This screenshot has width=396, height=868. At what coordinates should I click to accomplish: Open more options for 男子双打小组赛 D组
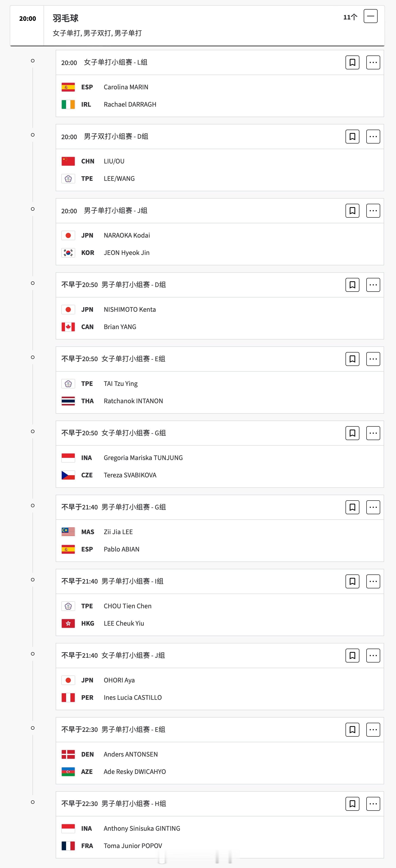pos(373,137)
